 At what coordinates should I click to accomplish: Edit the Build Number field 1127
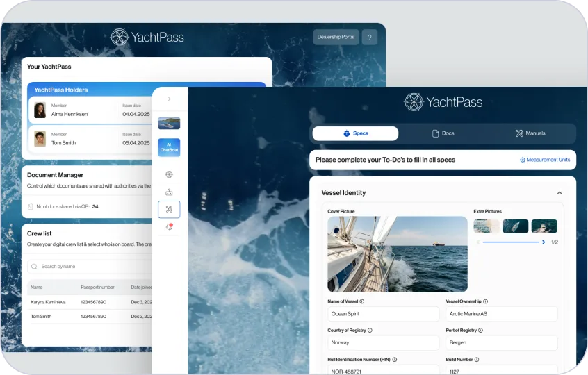click(x=502, y=369)
